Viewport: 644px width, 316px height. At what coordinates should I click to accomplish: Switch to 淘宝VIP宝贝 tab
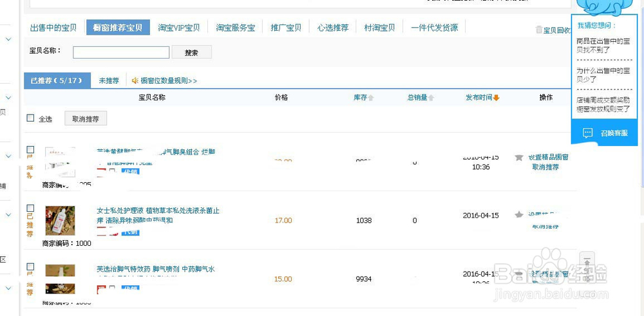[x=179, y=28]
